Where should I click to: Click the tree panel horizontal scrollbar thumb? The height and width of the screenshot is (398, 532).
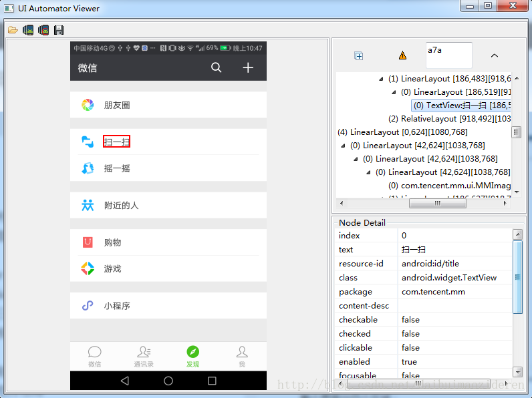pyautogui.click(x=438, y=203)
